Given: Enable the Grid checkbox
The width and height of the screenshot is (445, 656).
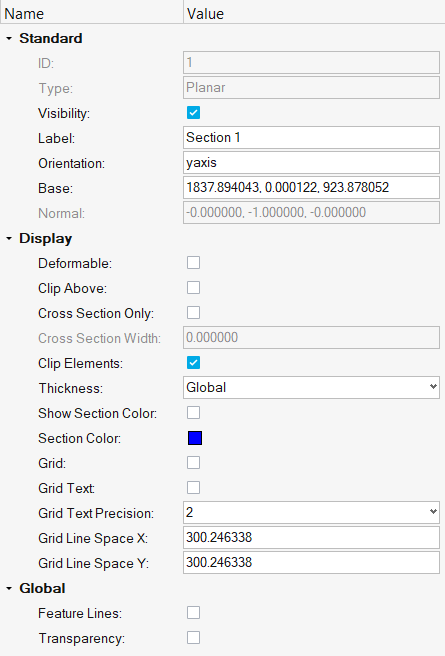Looking at the screenshot, I should tap(193, 463).
